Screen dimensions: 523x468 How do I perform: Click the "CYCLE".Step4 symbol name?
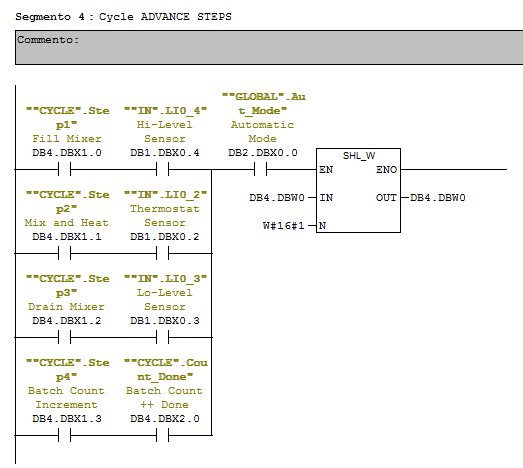[67, 370]
